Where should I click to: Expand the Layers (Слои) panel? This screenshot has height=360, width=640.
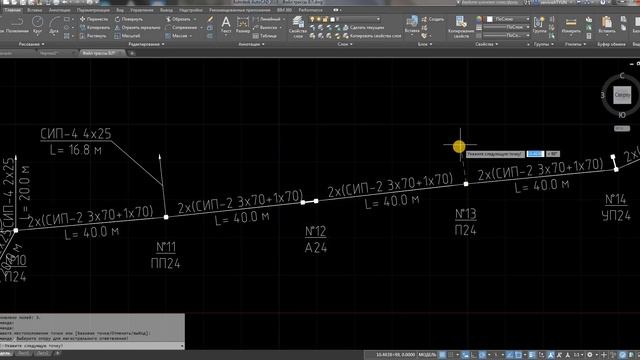point(345,44)
